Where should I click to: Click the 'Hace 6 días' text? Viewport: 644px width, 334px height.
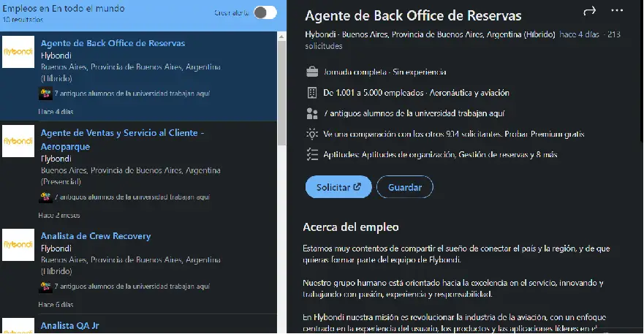56,305
